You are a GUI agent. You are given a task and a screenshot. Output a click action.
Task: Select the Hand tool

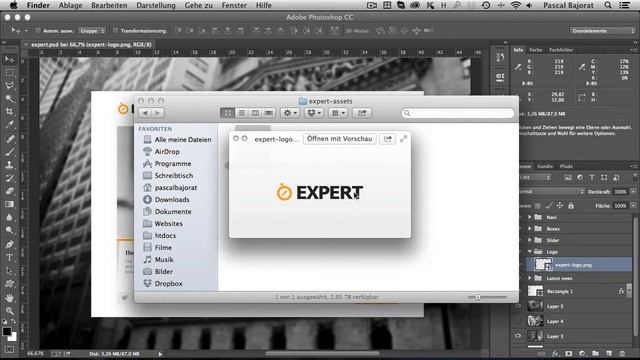pos(9,298)
